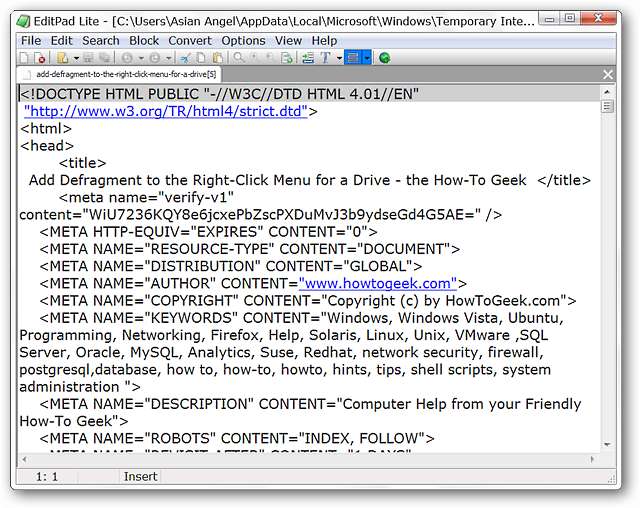Click the www.howtogeek.com author link

coord(378,283)
